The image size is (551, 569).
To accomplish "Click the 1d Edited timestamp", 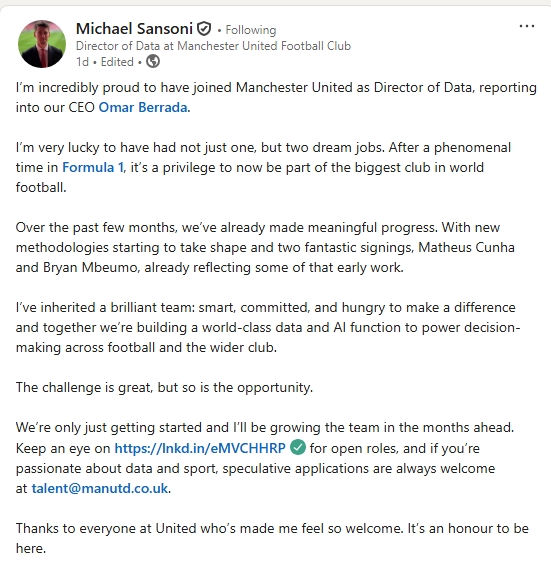I will coord(105,62).
